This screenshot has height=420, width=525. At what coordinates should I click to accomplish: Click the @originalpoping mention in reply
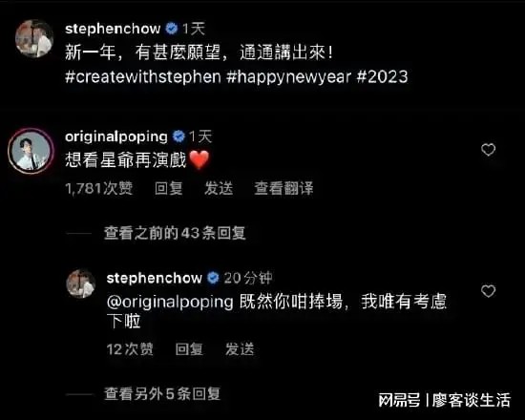tap(170, 302)
